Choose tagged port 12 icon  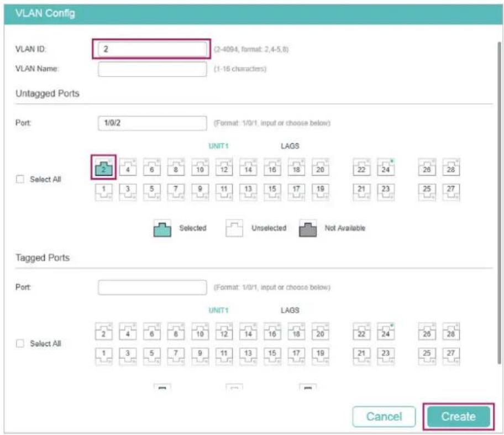click(224, 332)
